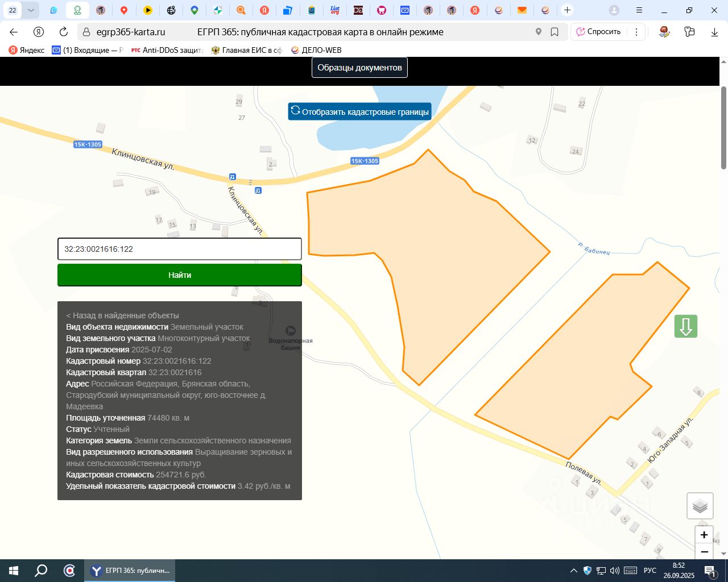Screen dimensions: 728x582
Task: Zoom out the map with the minus button
Action: (x=704, y=552)
